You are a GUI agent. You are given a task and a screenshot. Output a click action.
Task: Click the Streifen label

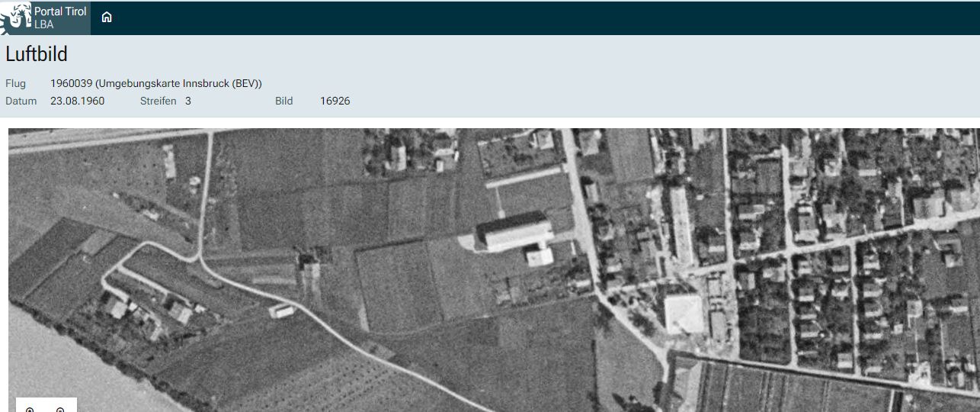tap(158, 101)
